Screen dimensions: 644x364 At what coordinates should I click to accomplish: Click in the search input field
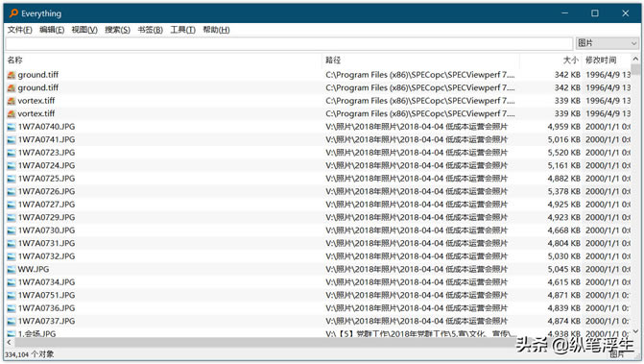coord(289,43)
